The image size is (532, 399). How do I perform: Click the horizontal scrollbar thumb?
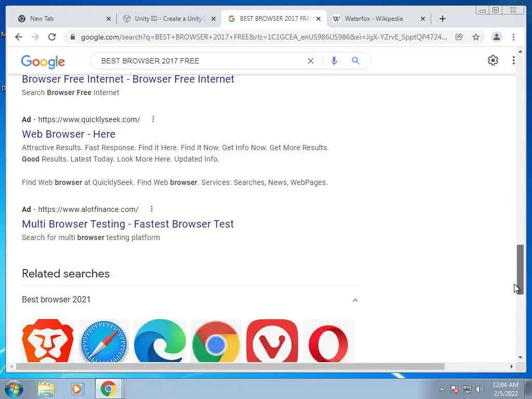[230, 366]
